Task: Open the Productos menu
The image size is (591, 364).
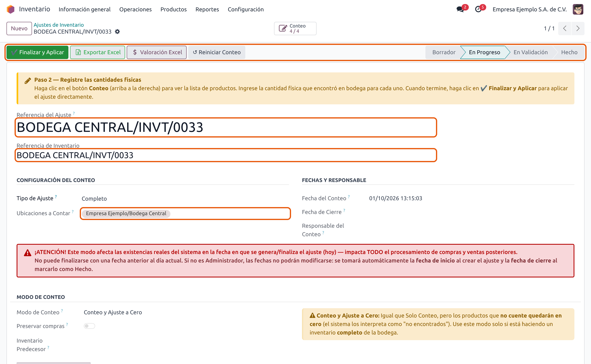Action: coord(173,9)
